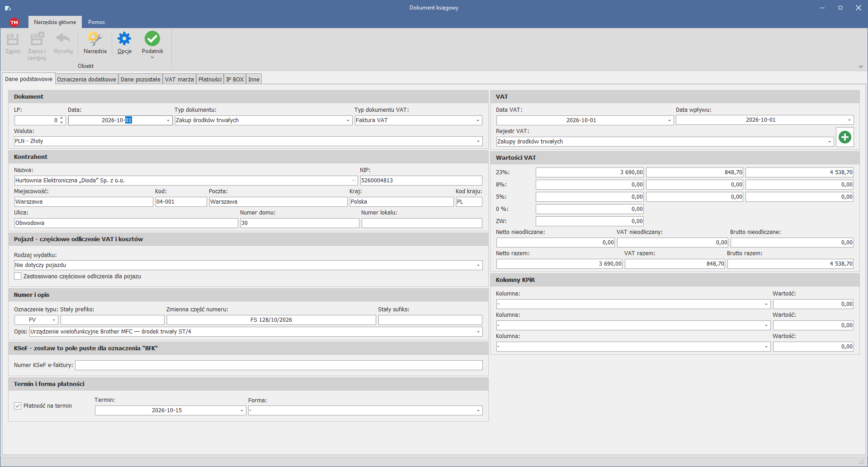Click the green plus button next to Rejestr VAT
This screenshot has width=868, height=467.
845,137
